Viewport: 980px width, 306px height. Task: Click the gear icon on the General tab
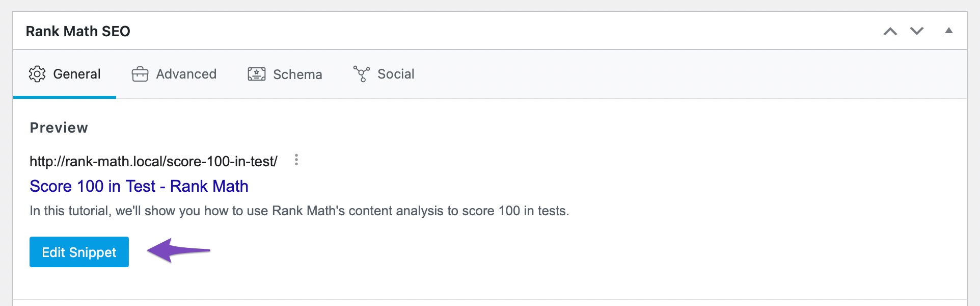(x=37, y=74)
